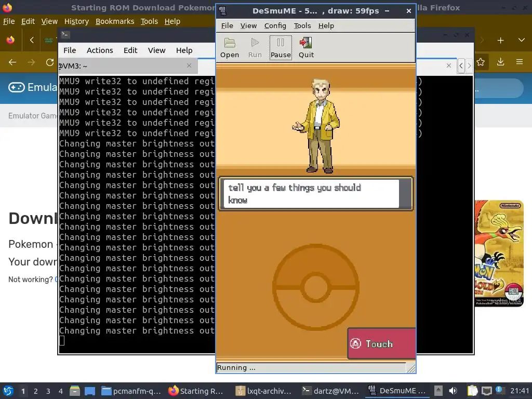The width and height of the screenshot is (532, 399).
Task: Open DeSmuME Help menu
Action: coord(326,26)
